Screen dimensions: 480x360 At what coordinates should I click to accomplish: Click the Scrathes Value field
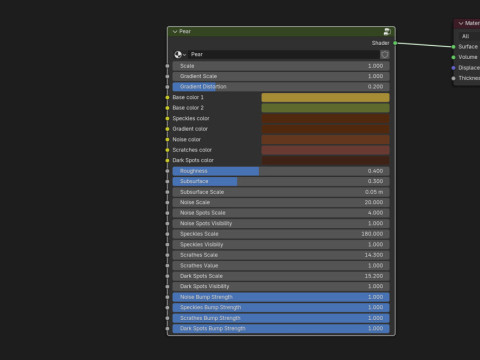(x=281, y=266)
